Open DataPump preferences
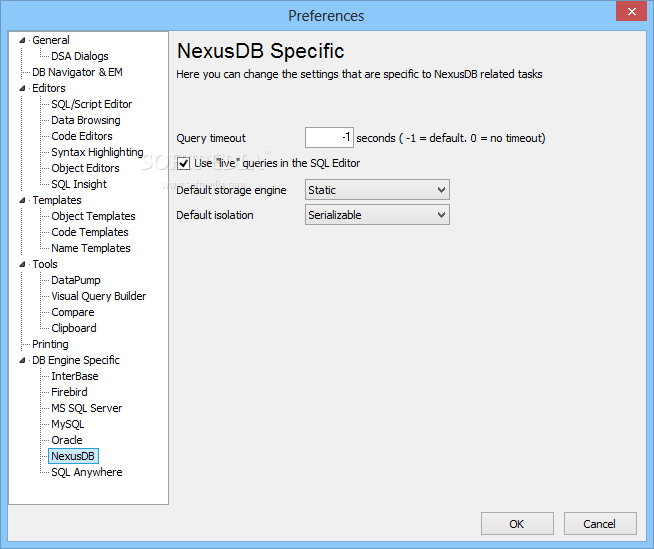The image size is (654, 549). coord(76,280)
